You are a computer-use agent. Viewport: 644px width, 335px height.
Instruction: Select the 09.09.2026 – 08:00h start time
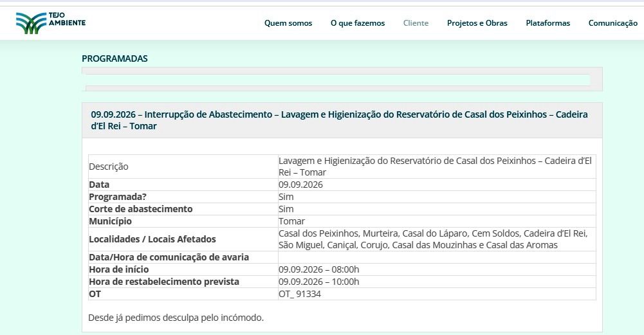[318, 269]
